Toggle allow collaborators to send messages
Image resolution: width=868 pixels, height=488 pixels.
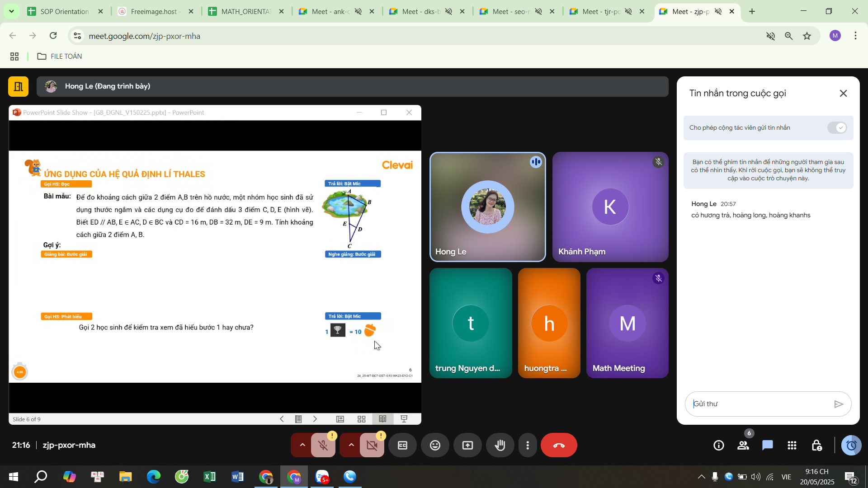click(x=837, y=128)
